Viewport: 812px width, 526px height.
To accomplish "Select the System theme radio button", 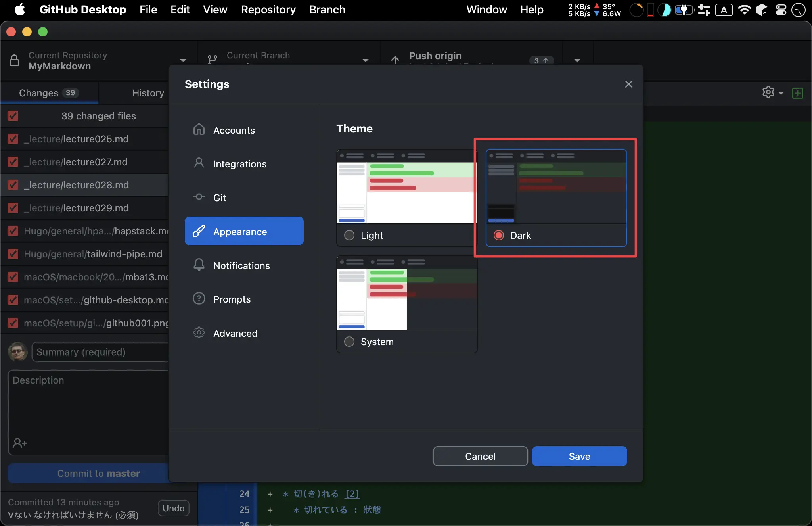I will pyautogui.click(x=350, y=341).
